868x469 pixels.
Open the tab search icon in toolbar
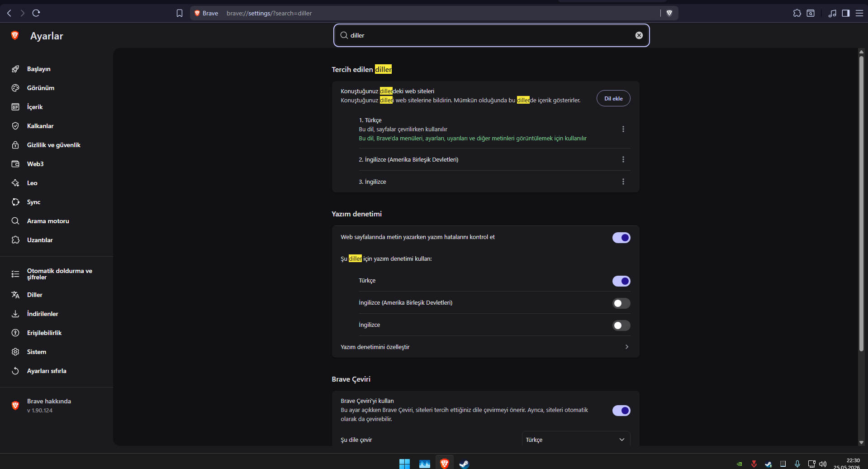(x=811, y=13)
